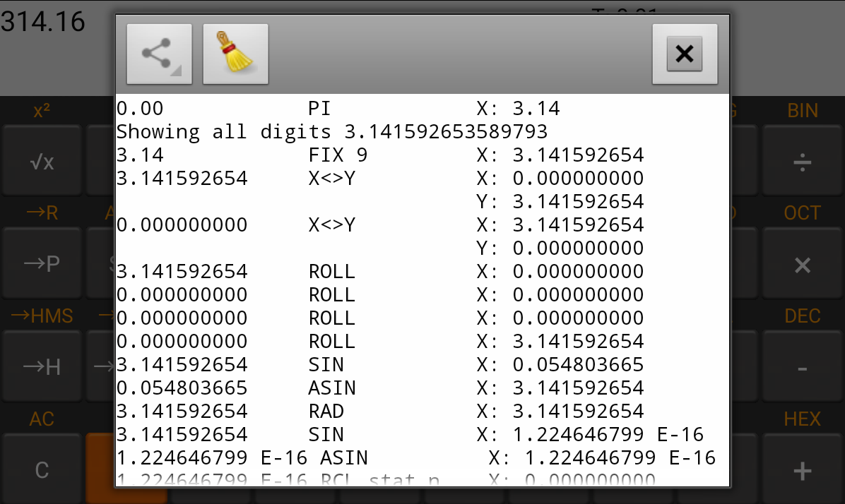
Task: Tap the plus + key
Action: click(x=803, y=470)
